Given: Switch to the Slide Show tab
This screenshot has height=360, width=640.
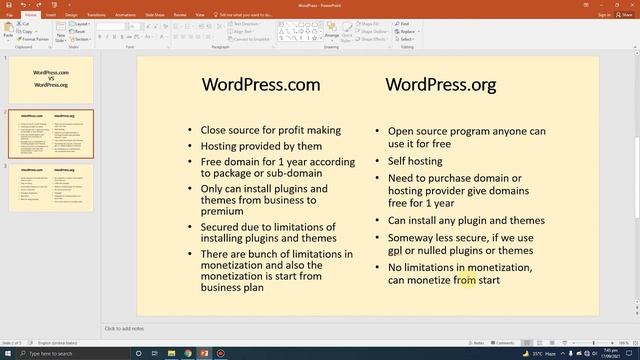Looking at the screenshot, I should pyautogui.click(x=155, y=15).
